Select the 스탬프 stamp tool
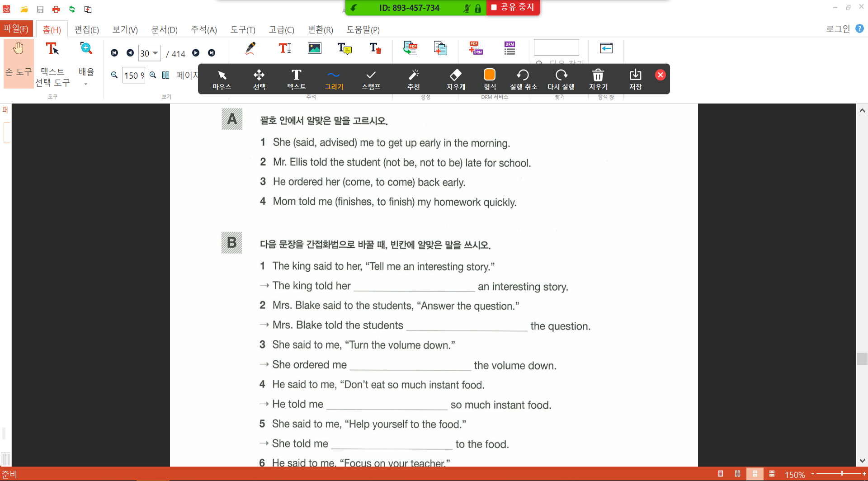 pos(371,80)
